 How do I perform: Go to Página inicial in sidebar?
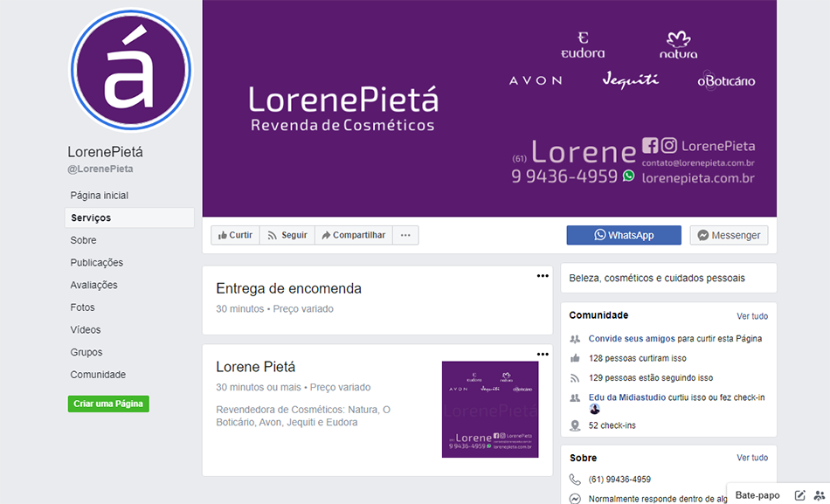pos(100,196)
